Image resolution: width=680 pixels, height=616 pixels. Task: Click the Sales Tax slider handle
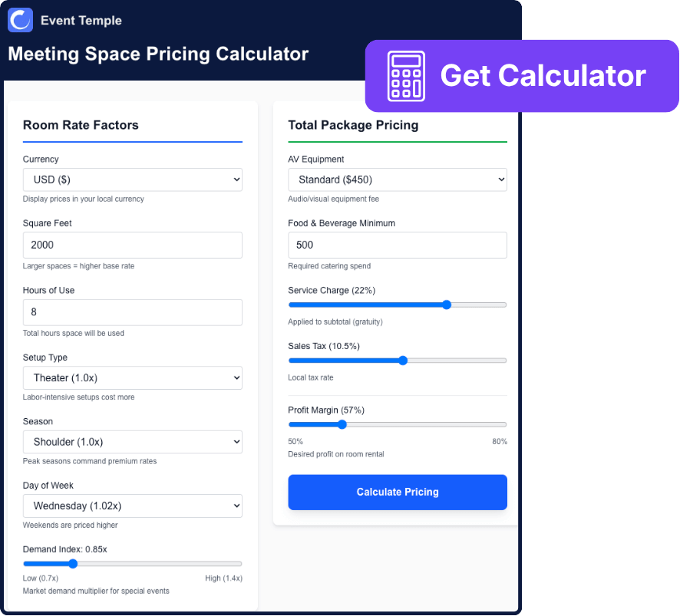(402, 361)
